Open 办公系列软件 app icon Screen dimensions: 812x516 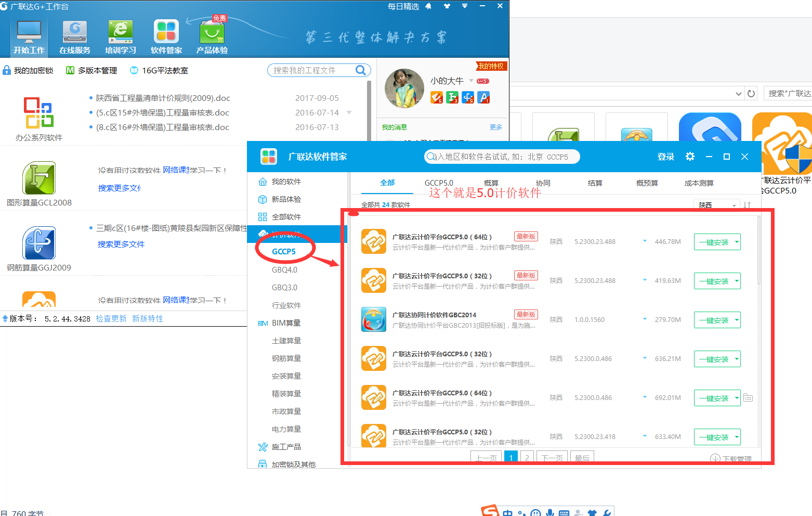38,112
